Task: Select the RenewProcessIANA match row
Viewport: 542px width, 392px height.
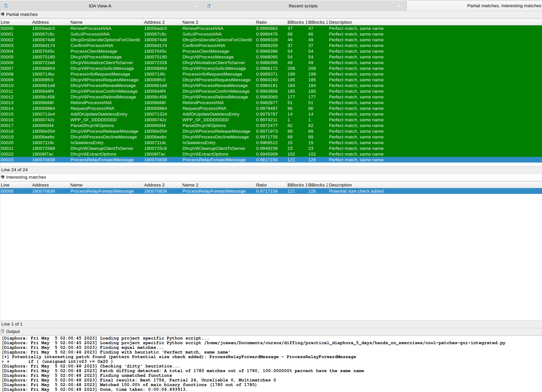Action: click(91, 28)
